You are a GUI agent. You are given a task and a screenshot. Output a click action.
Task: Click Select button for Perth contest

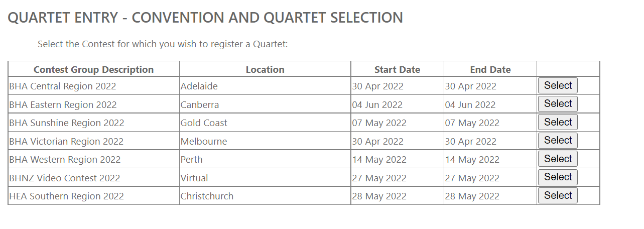[x=557, y=159]
